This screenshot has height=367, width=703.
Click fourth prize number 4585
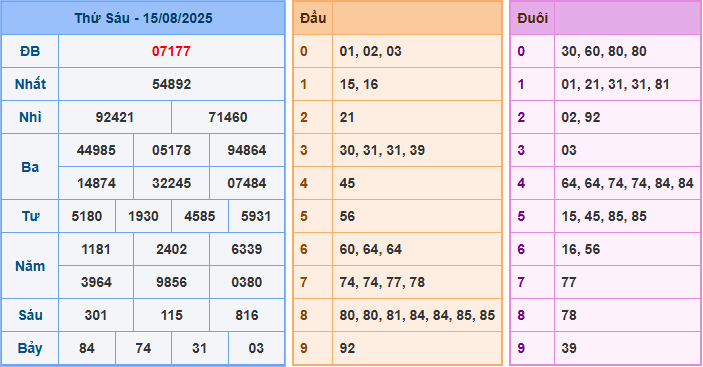pos(200,216)
